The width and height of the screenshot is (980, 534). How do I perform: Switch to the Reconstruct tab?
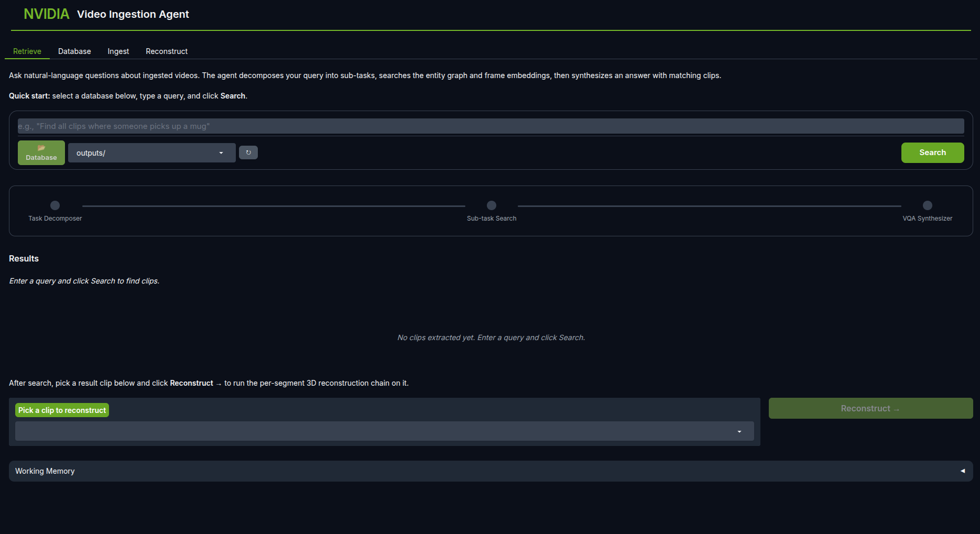click(x=167, y=51)
